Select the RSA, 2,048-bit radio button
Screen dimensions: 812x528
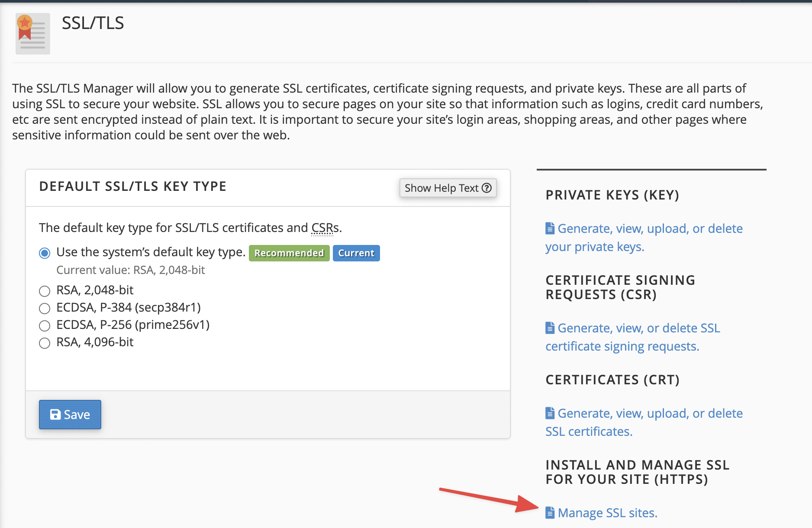click(x=44, y=291)
